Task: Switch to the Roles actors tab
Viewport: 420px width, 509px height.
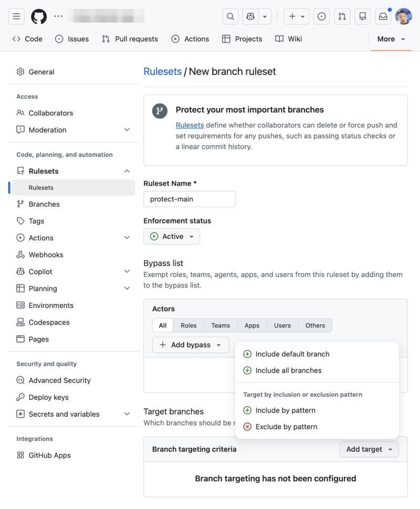Action: pyautogui.click(x=188, y=325)
